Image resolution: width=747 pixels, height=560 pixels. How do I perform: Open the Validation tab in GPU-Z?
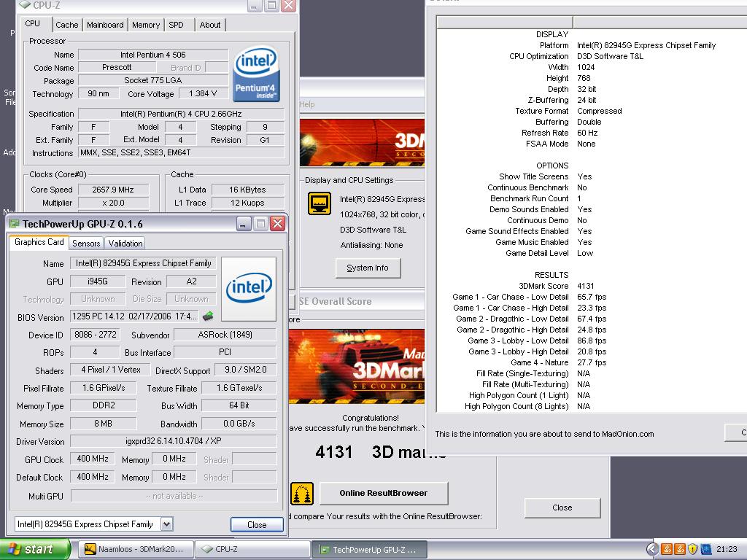tap(125, 244)
